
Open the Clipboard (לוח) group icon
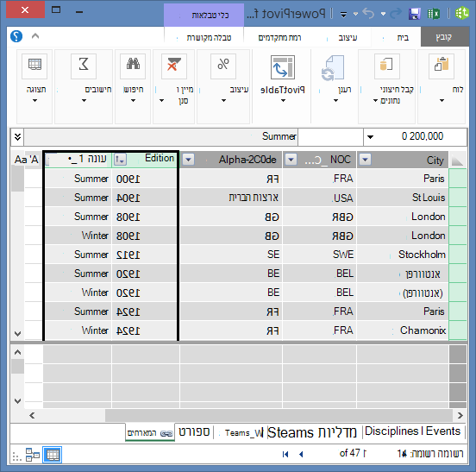click(x=442, y=66)
